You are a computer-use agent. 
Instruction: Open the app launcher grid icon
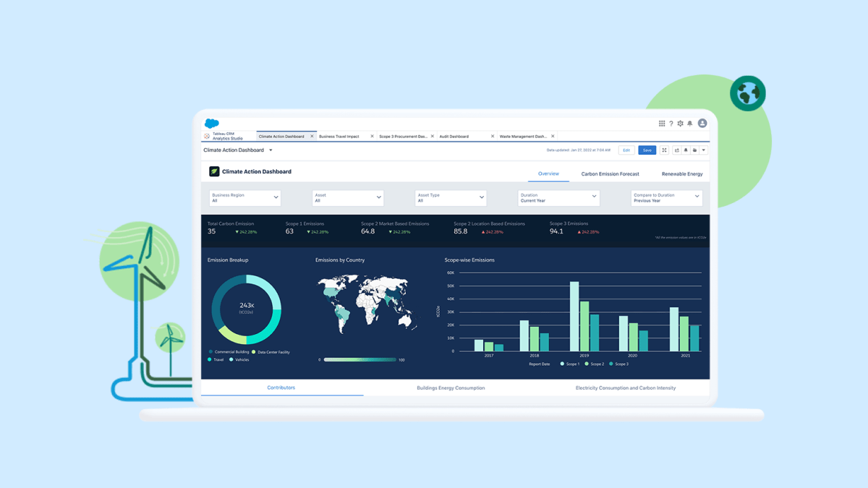(x=662, y=124)
